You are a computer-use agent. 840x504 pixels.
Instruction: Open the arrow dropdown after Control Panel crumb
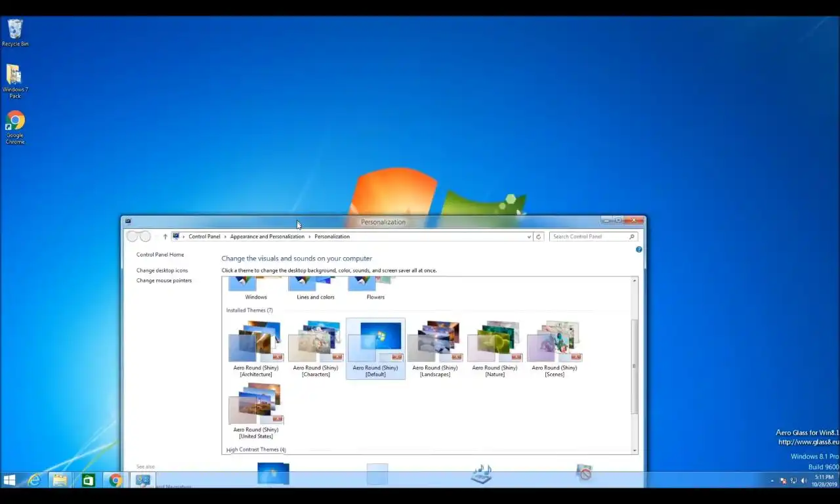tap(226, 236)
